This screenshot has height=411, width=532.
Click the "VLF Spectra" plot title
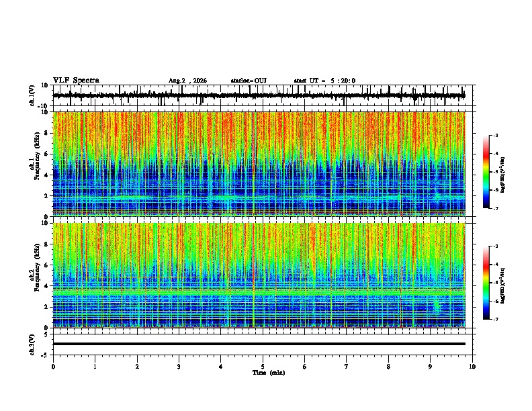[76, 81]
